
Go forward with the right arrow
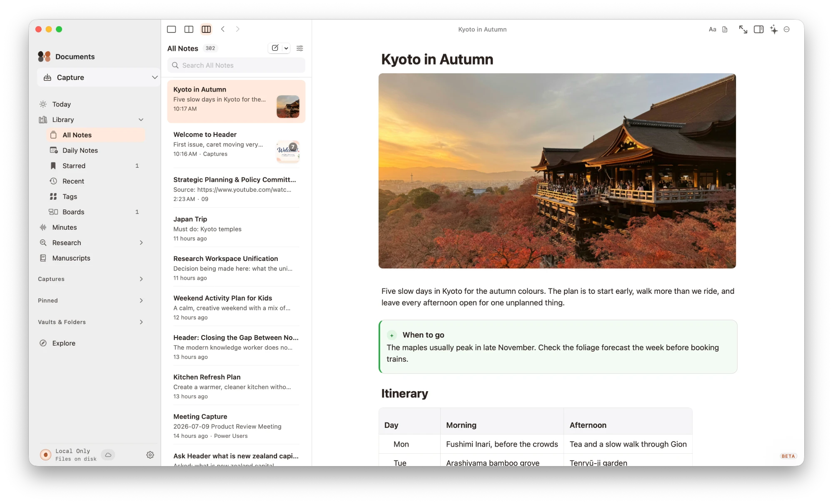[x=238, y=29]
